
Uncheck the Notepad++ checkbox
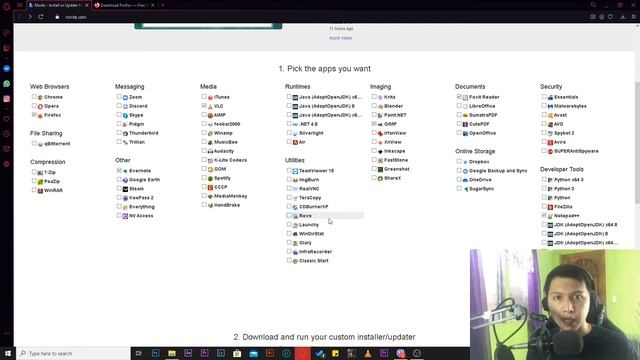[x=544, y=215]
